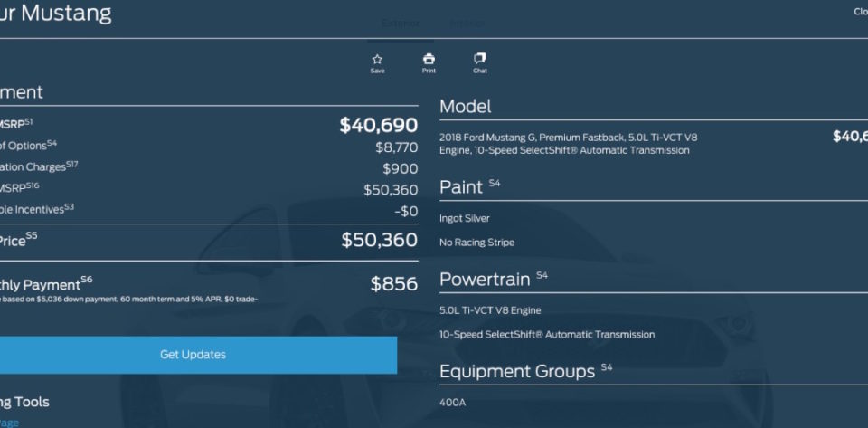Click the 10-Speed SelectShift Automatic Transmission entry under Powertrain
Viewport: 868px width, 428px height.
pyautogui.click(x=547, y=335)
